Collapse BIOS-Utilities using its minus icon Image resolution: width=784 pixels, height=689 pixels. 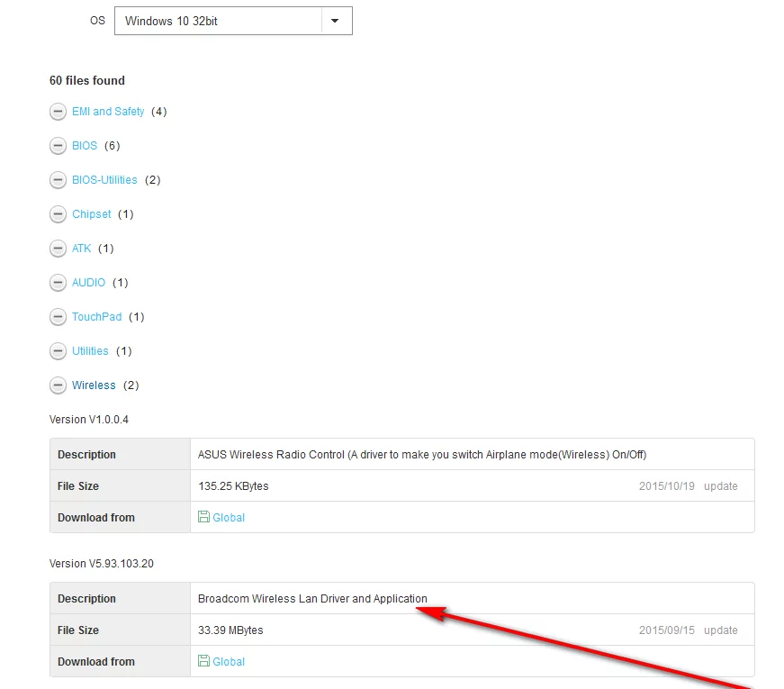click(x=58, y=180)
